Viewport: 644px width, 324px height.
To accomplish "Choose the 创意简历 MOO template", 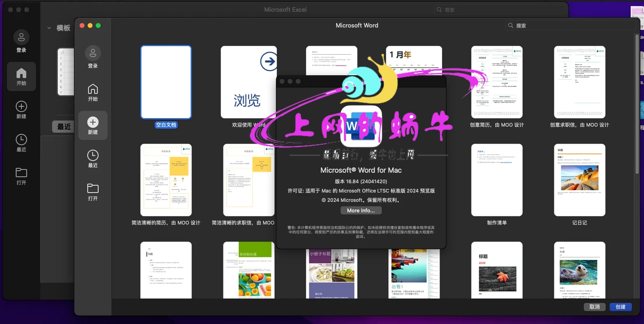I will tap(497, 82).
